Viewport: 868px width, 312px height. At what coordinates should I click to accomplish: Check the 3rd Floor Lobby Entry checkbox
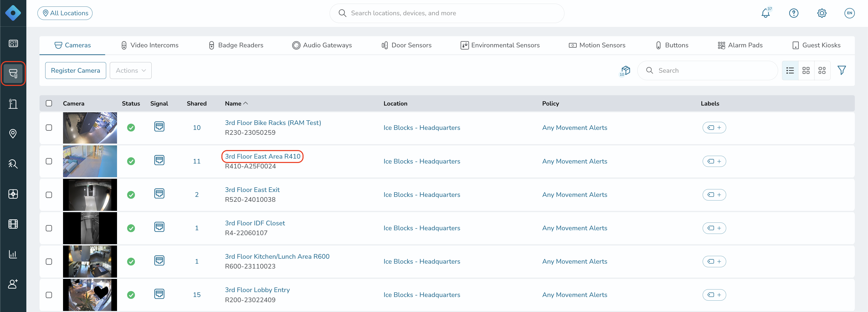pos(49,295)
